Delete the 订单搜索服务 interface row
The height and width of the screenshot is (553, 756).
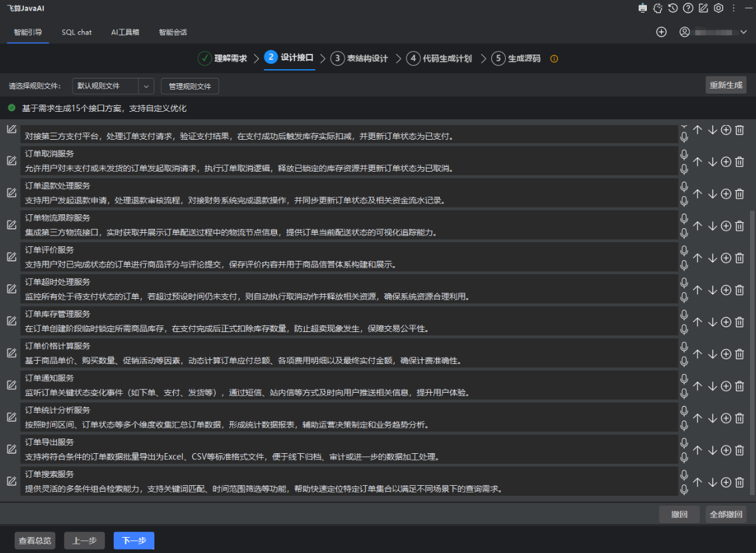click(739, 482)
